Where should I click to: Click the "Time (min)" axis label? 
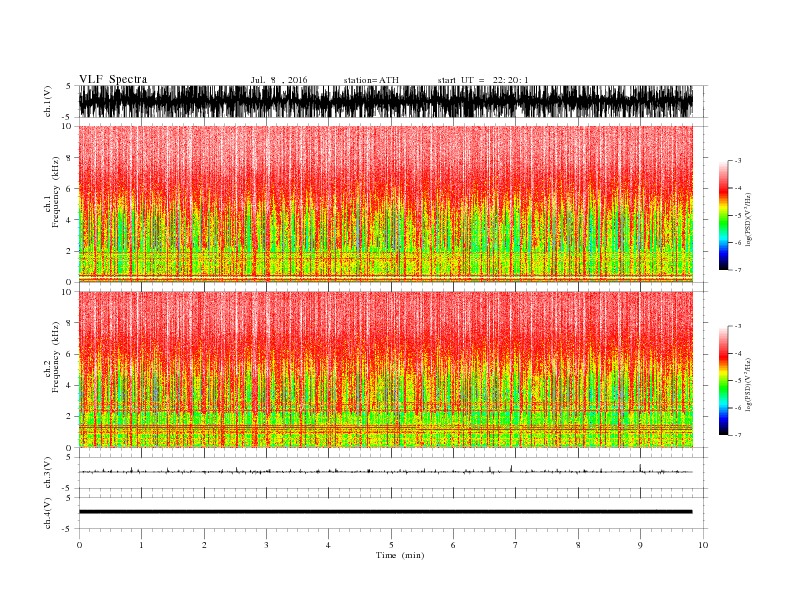[x=400, y=555]
